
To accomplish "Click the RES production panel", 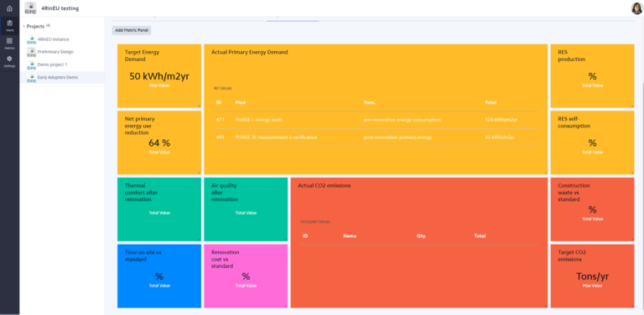I will click(x=592, y=76).
